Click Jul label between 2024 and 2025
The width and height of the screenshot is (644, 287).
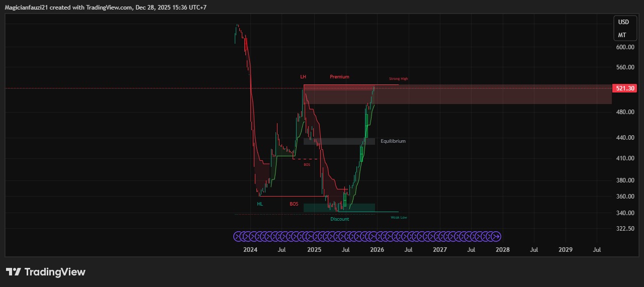(282, 249)
